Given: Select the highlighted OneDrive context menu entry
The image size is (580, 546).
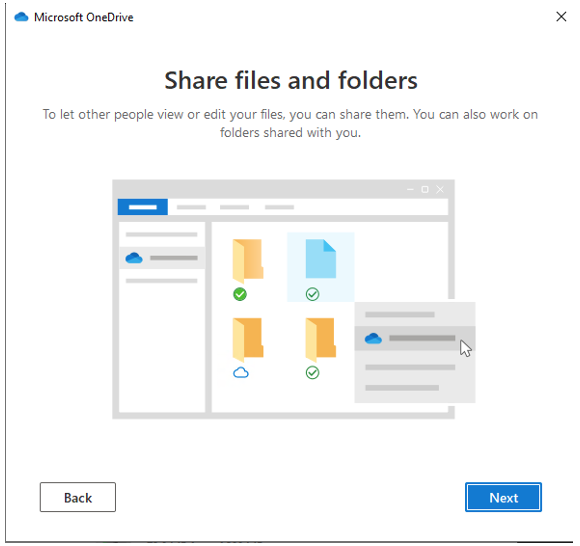Looking at the screenshot, I should (415, 338).
